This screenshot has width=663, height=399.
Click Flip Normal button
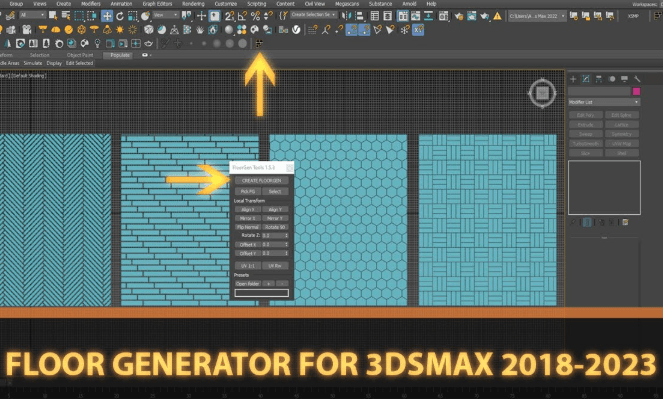(x=248, y=227)
